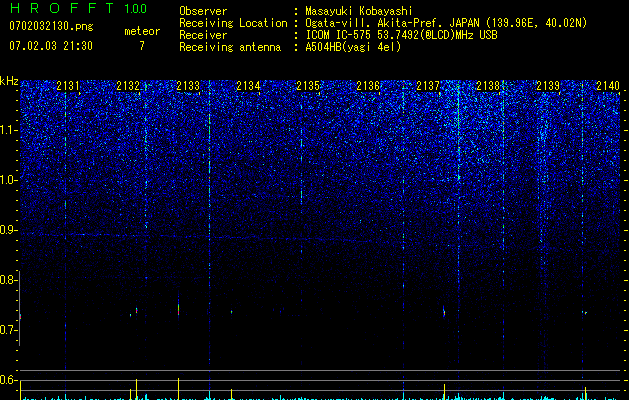Viewport: 629px width, 400px height.
Task: Click the 2134 time marker
Action: click(x=248, y=86)
